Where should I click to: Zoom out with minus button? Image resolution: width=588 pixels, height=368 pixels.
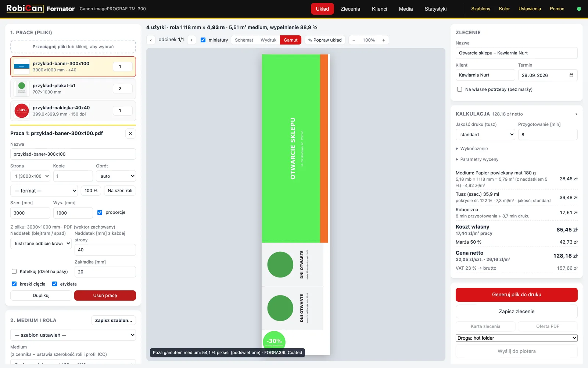pos(354,40)
